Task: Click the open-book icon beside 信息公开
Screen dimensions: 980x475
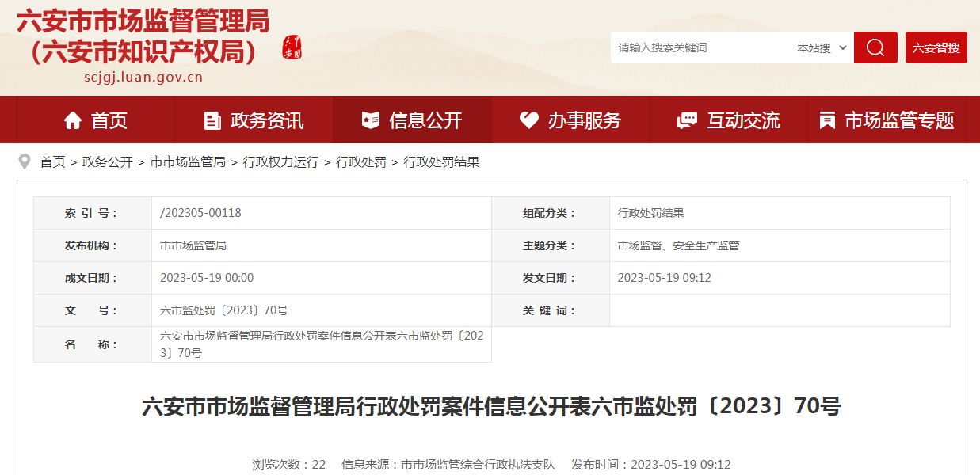Action: click(x=370, y=120)
